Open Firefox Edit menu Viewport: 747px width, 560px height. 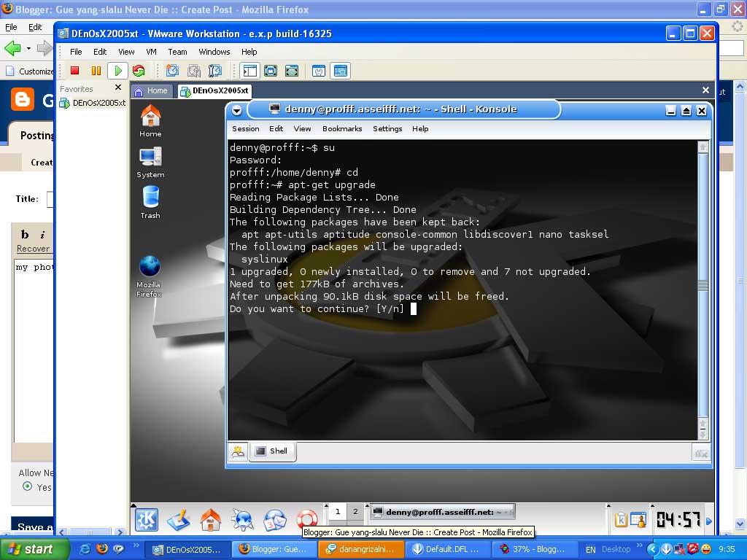[x=35, y=27]
